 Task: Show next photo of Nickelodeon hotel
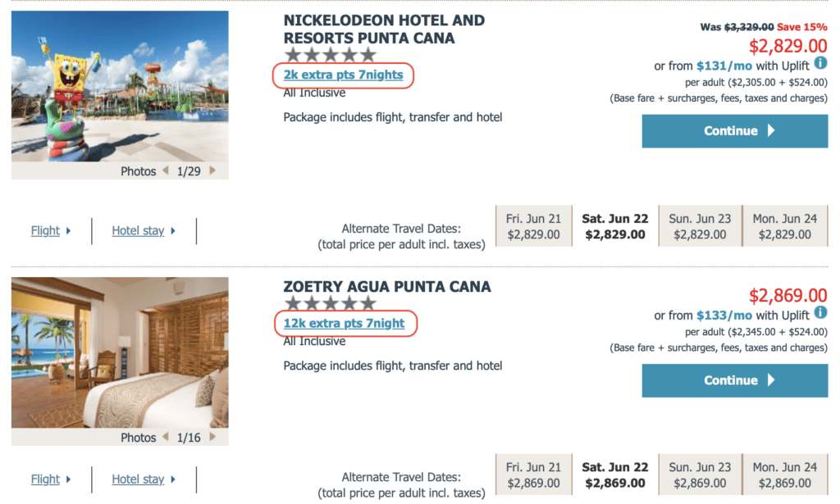click(213, 171)
